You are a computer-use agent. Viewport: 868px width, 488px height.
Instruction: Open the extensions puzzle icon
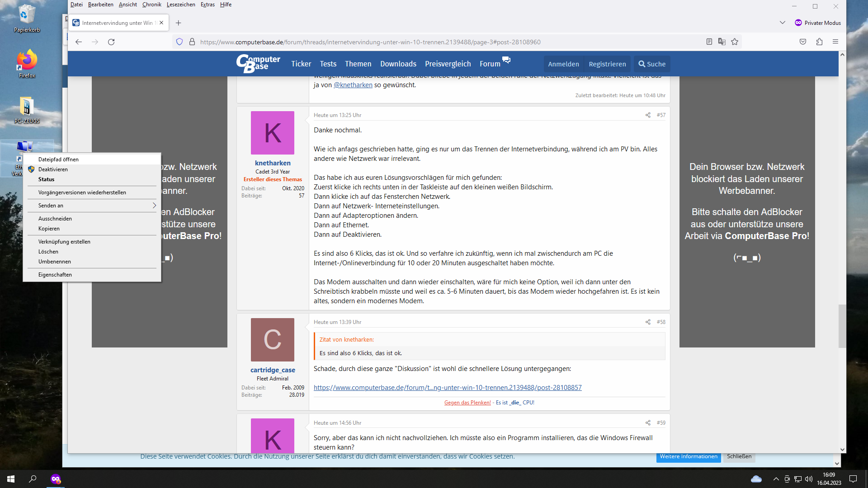click(x=819, y=42)
